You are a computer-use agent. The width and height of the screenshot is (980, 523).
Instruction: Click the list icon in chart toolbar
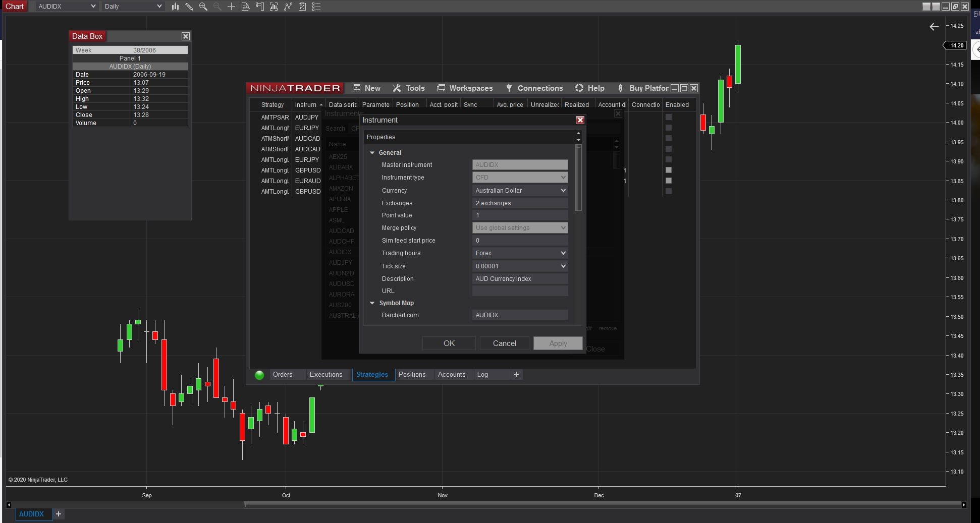click(x=316, y=7)
